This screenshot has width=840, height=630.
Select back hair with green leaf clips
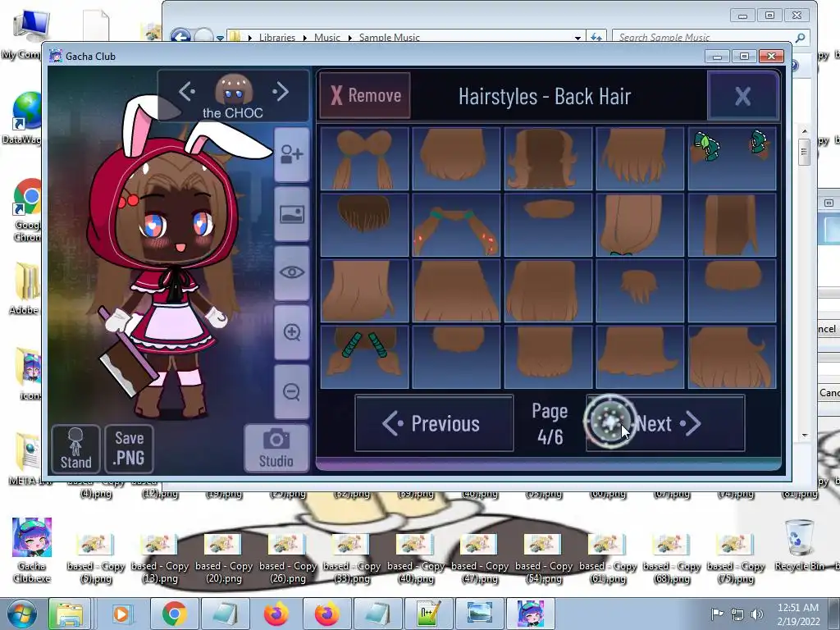point(732,159)
